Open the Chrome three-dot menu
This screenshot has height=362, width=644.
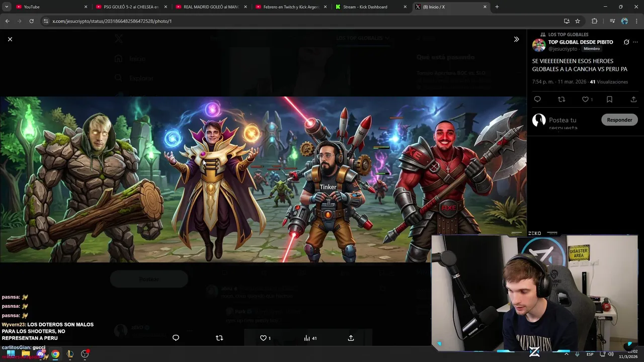pos(636,21)
